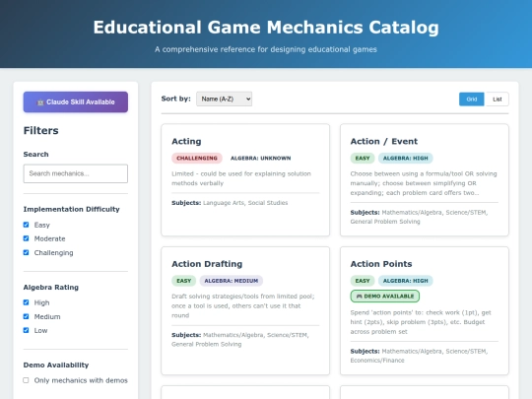Click the Implementation Difficulty section label
The image size is (532, 399).
71,209
